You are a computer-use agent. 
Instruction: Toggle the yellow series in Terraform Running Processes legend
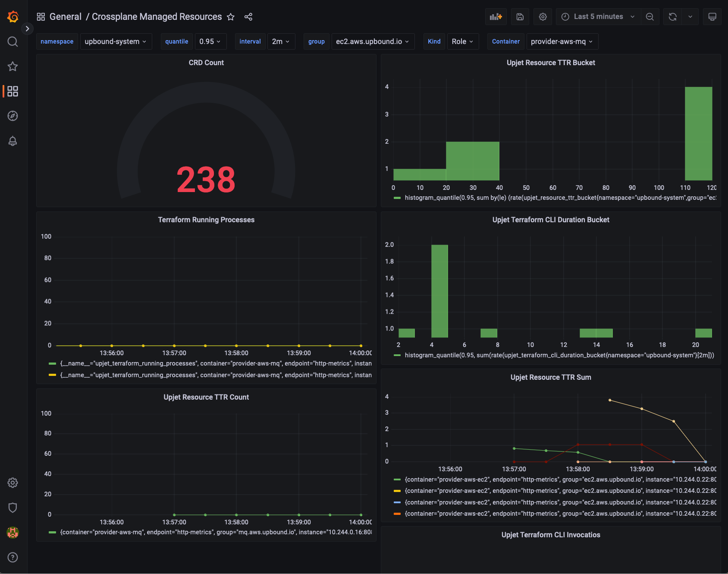point(216,375)
